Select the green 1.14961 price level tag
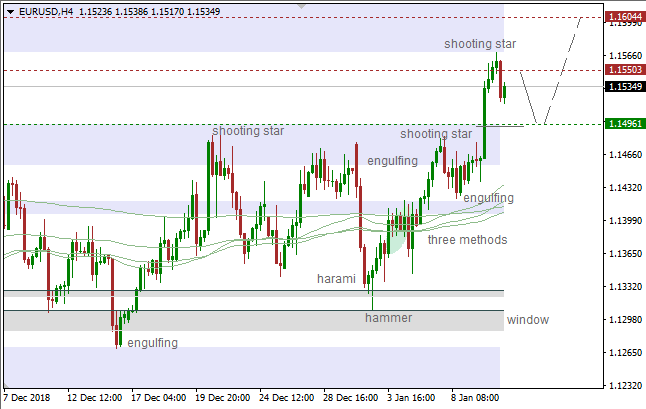This screenshot has height=409, width=646. (625, 124)
